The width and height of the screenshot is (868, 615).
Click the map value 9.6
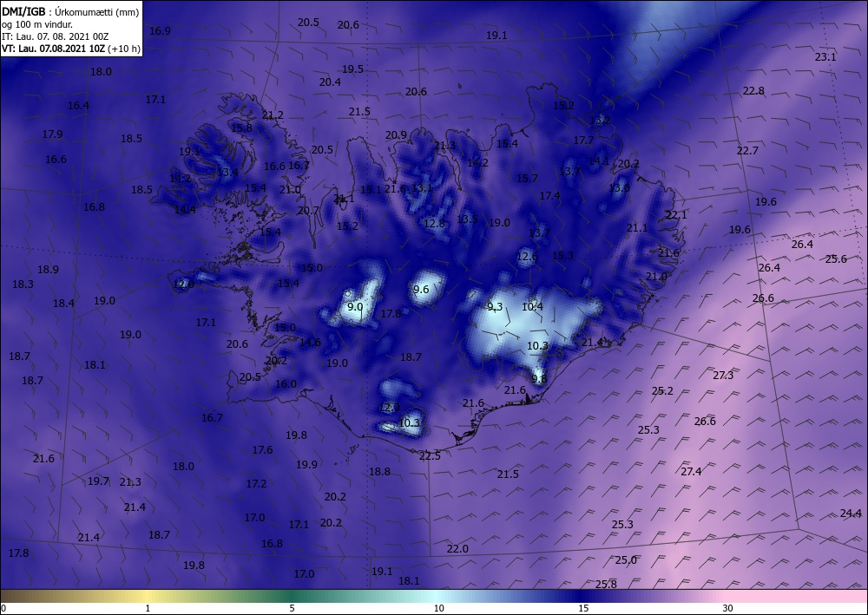[421, 289]
